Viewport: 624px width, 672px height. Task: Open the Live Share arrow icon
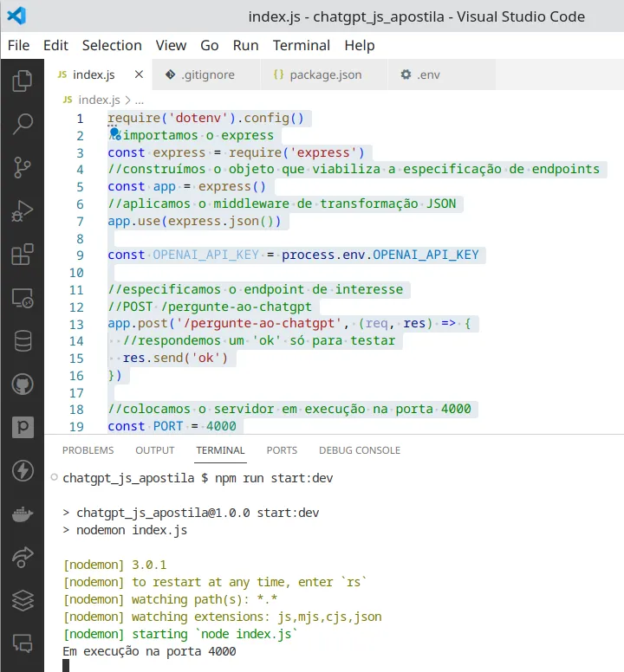pyautogui.click(x=23, y=557)
